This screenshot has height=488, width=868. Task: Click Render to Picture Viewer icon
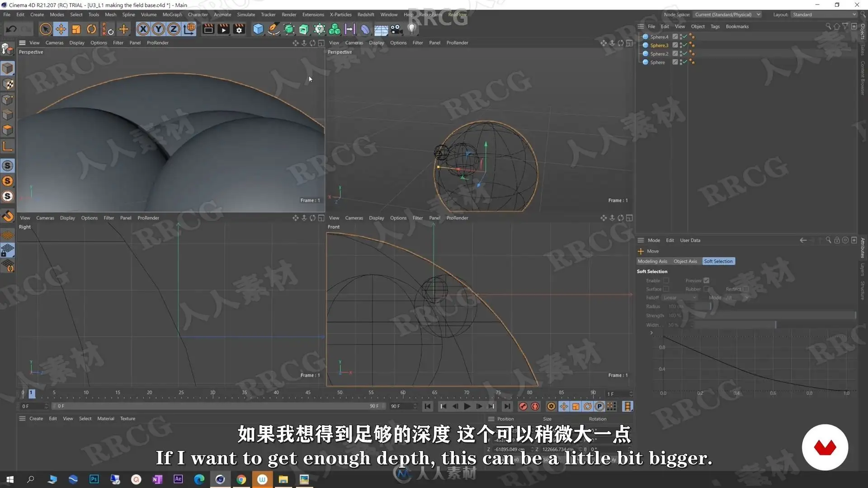(224, 29)
